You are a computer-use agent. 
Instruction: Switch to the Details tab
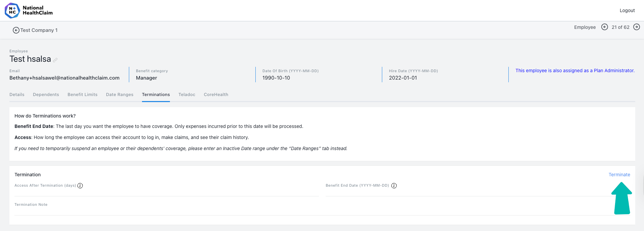click(x=17, y=95)
